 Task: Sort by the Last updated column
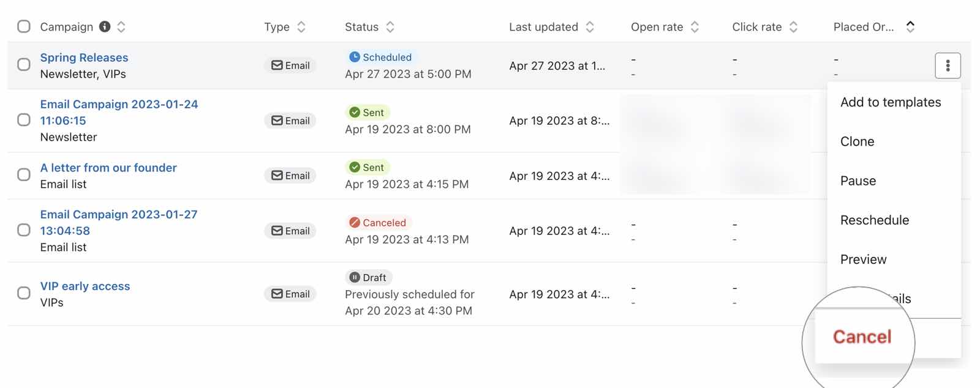590,27
